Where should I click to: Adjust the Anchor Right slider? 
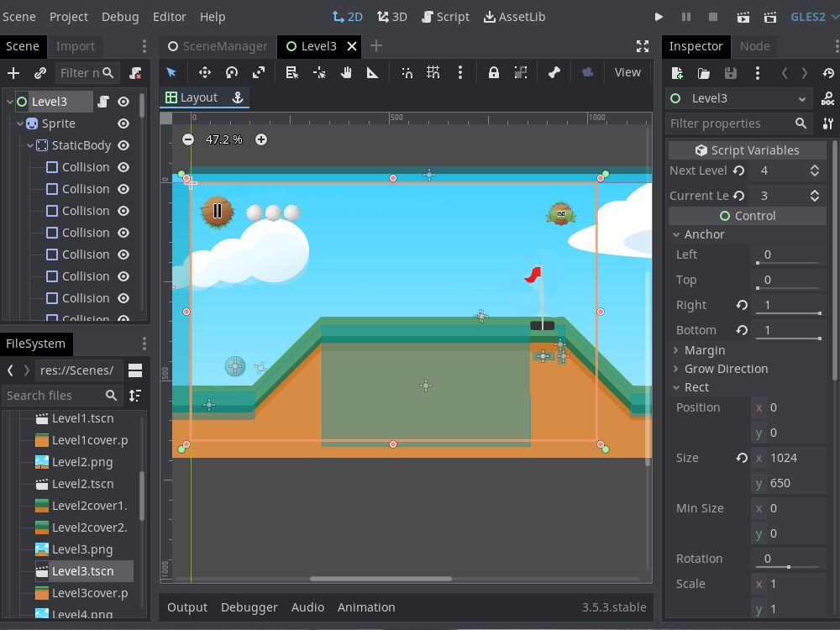788,312
